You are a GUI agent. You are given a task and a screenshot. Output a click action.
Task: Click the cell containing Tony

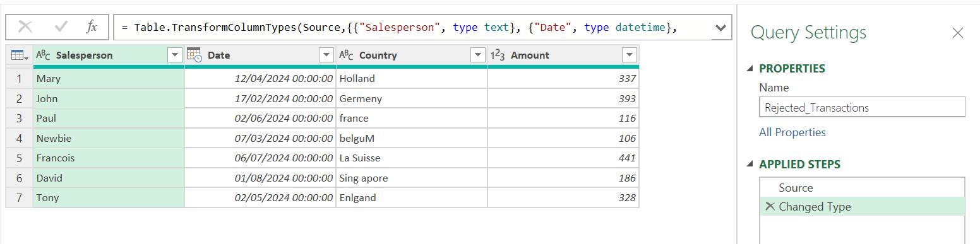[x=109, y=198]
